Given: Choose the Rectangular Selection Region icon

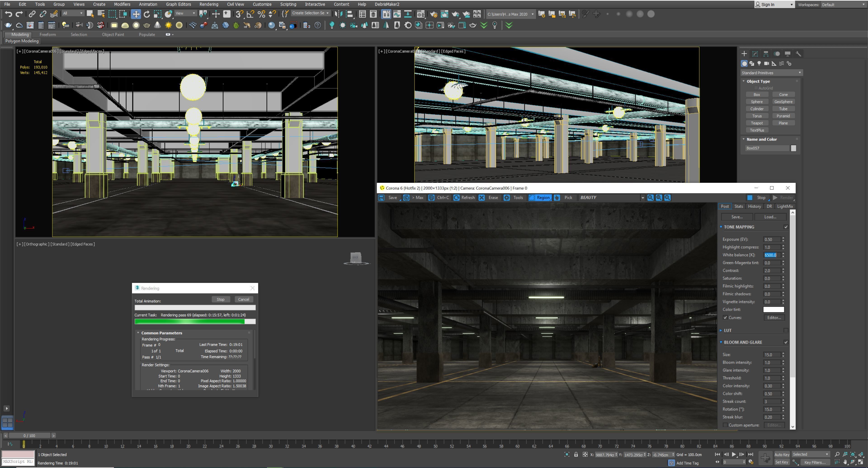Looking at the screenshot, I should click(x=112, y=14).
